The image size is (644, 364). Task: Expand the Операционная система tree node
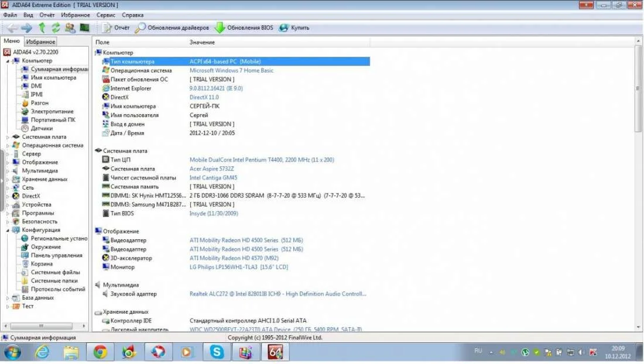8,145
